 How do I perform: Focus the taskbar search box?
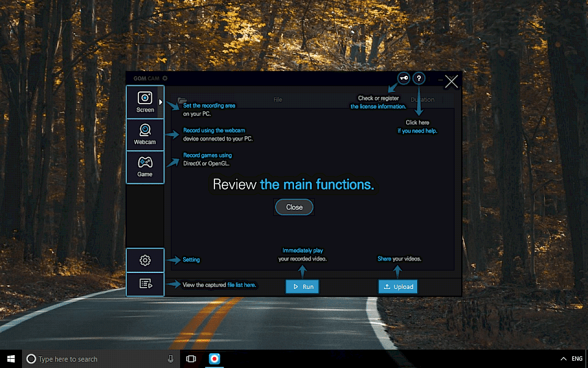coord(101,359)
